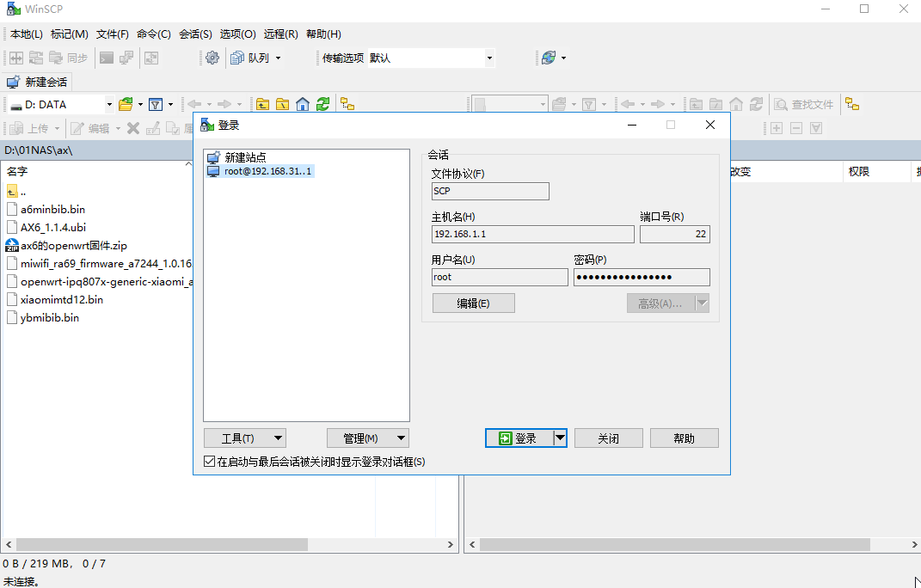Click the 高级(A)... advanced button
This screenshot has width=921, height=588.
[660, 303]
